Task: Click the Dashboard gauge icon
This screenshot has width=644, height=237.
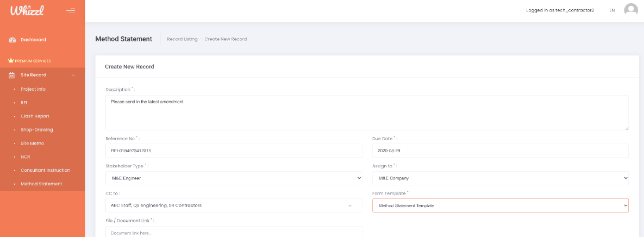Action: pos(12,40)
